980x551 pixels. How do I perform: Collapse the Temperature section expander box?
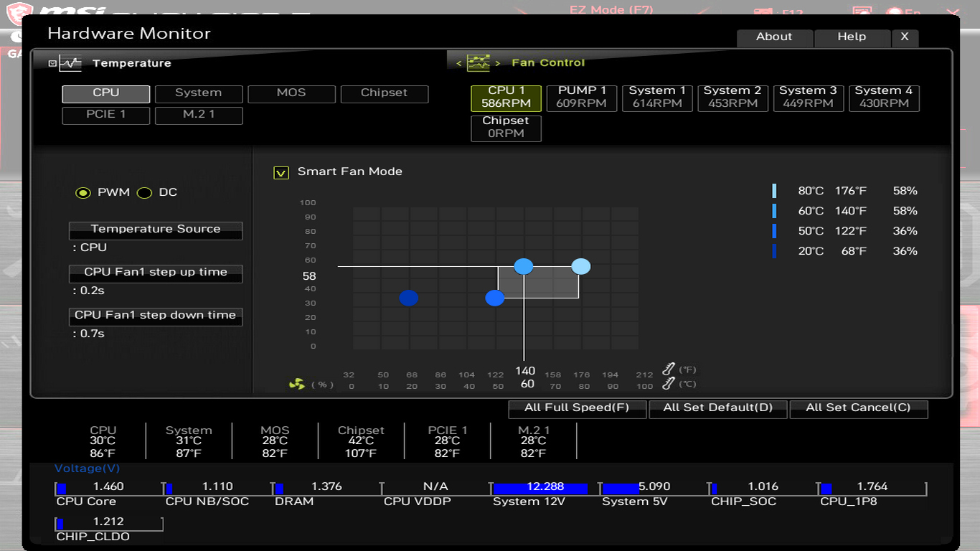(x=52, y=63)
